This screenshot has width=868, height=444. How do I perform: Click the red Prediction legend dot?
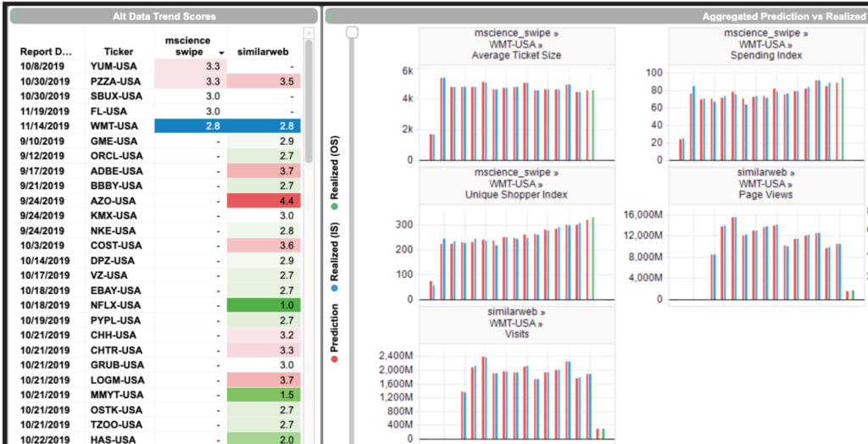point(334,359)
